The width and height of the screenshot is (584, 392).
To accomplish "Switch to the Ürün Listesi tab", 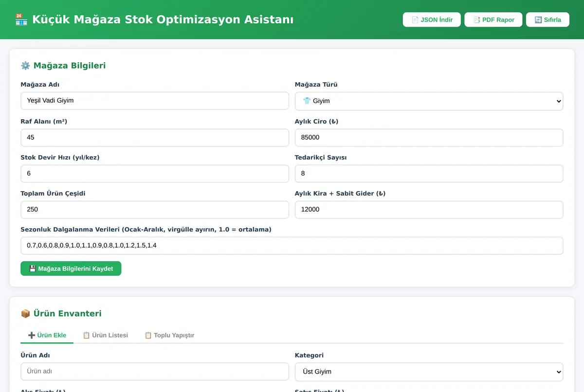I will (x=105, y=335).
